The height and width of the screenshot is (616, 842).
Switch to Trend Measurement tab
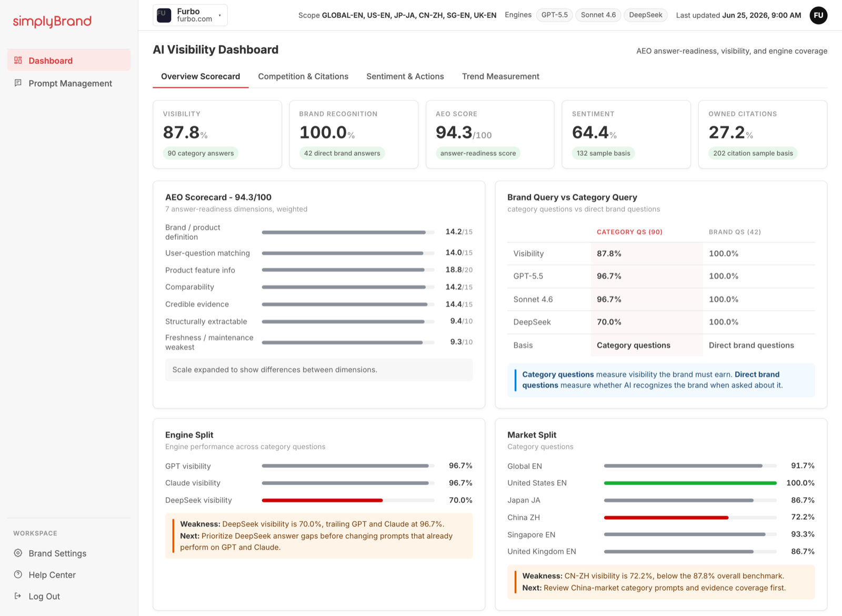tap(500, 76)
